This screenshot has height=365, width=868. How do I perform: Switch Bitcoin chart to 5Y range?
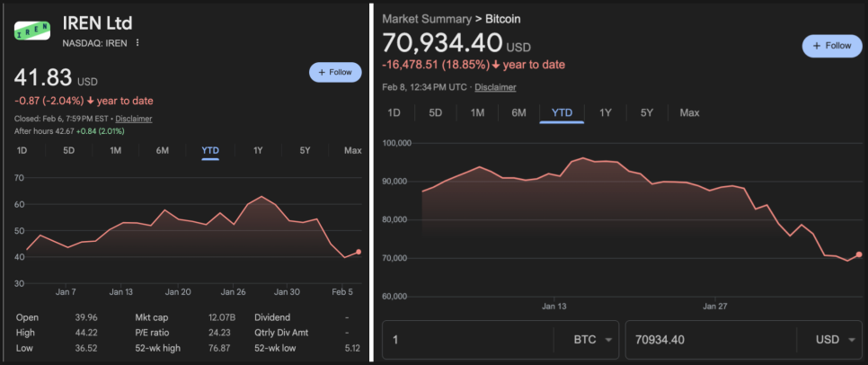647,112
